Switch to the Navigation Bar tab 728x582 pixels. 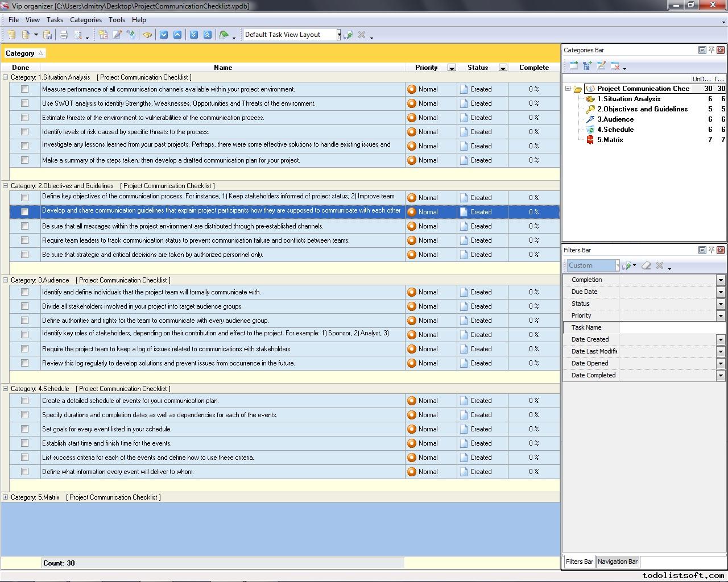point(617,562)
